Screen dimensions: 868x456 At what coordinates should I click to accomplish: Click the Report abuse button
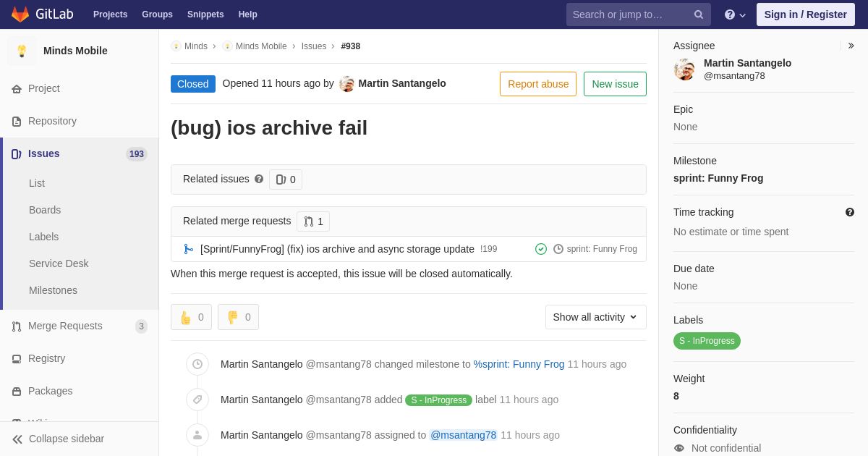click(538, 84)
